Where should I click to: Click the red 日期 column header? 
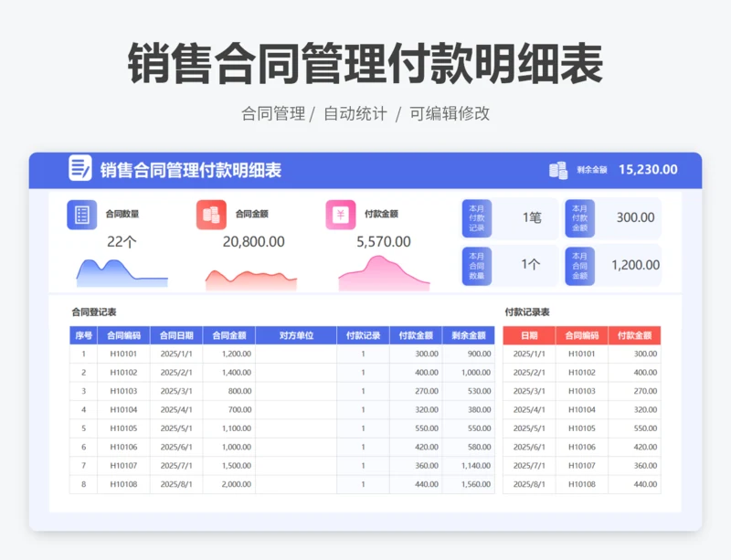tap(529, 335)
